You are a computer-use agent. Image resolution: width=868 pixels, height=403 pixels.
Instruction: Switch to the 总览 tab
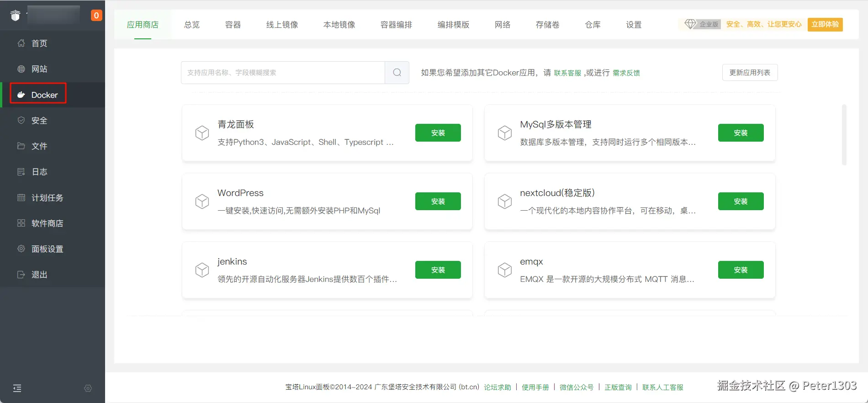[192, 25]
